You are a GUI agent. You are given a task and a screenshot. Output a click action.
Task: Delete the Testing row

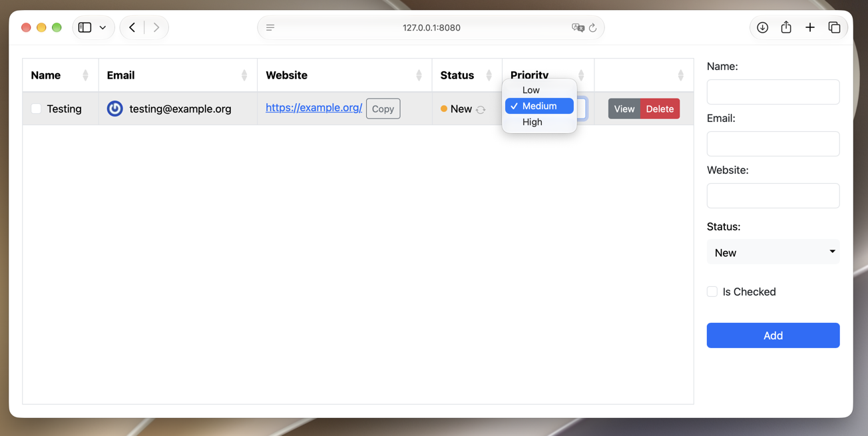coord(660,109)
